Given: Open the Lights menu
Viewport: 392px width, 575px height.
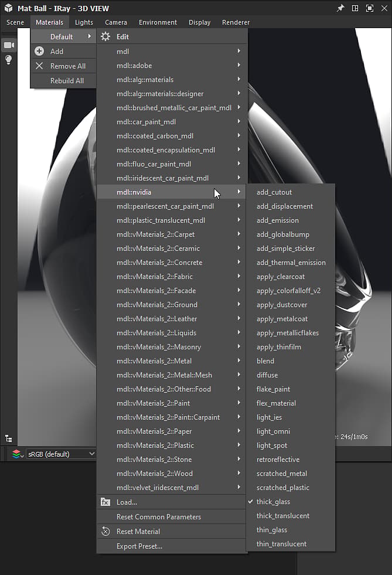Looking at the screenshot, I should point(84,22).
